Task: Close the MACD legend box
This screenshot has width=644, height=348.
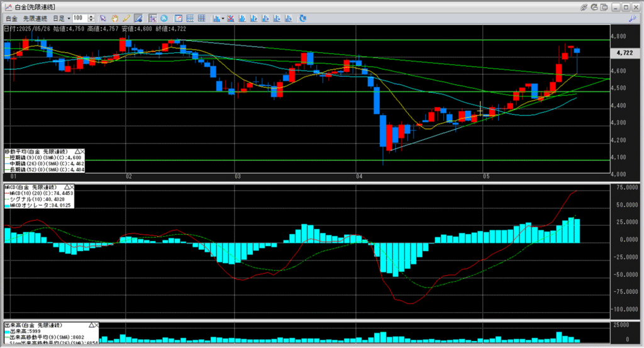Action: [x=71, y=188]
